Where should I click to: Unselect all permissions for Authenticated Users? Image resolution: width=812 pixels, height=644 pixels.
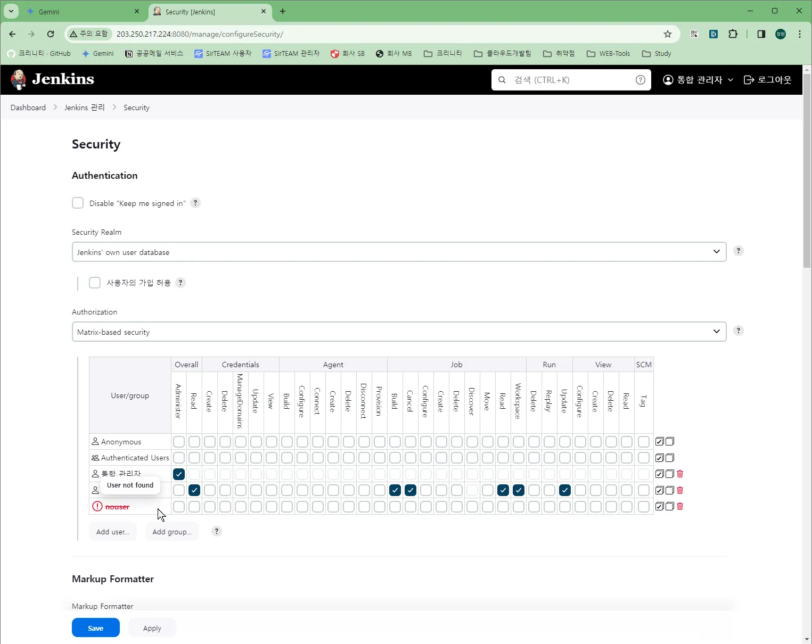pos(670,458)
